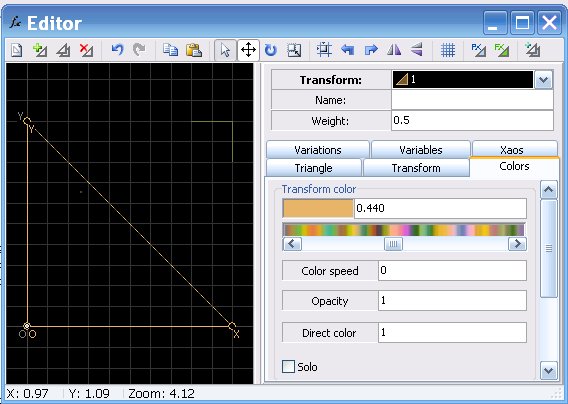Switch to the Variations tab
This screenshot has height=404, width=568.
click(318, 150)
